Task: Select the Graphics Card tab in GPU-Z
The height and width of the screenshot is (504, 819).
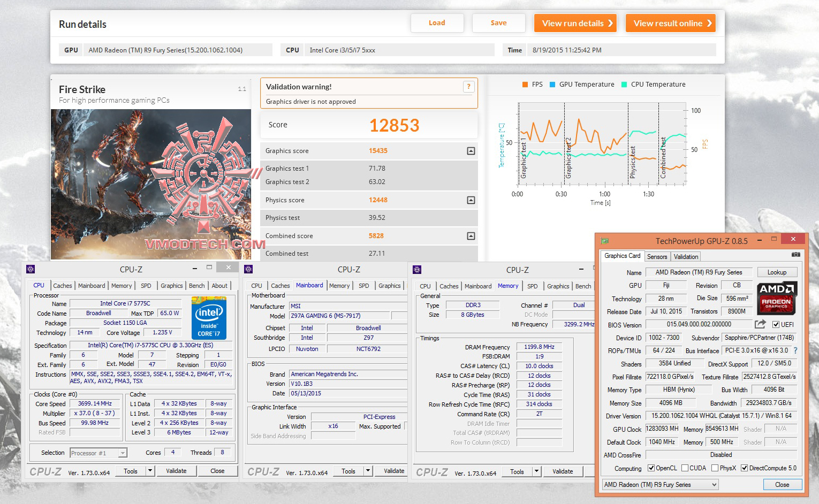Action: pos(622,256)
